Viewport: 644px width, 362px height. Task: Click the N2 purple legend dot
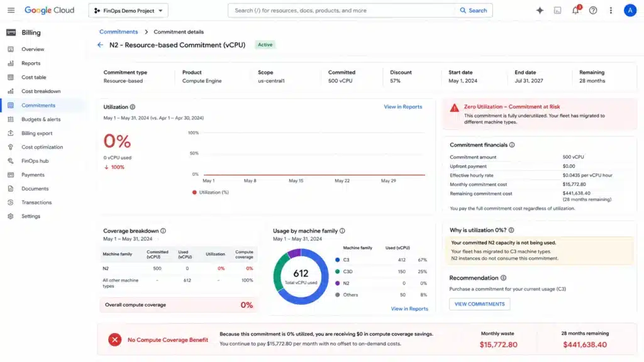338,283
